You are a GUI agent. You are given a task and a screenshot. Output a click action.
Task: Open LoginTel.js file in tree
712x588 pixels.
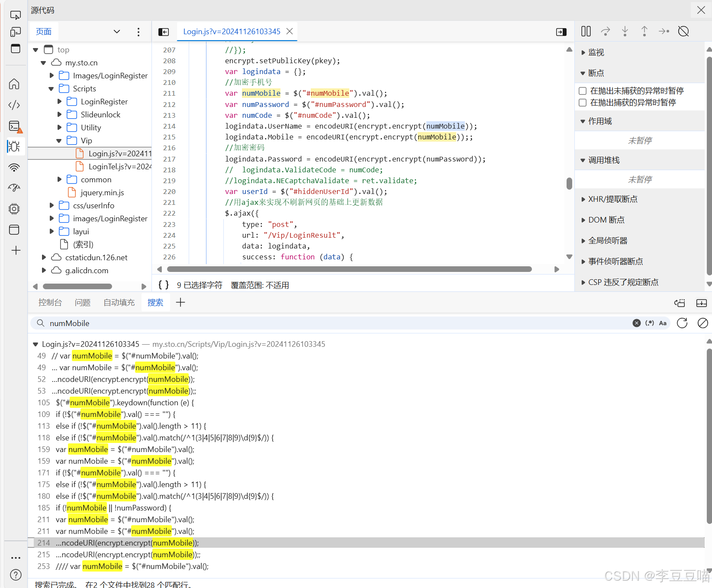click(120, 167)
